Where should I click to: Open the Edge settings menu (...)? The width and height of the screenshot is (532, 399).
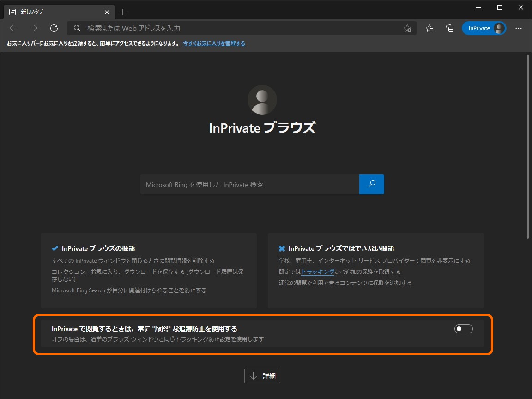click(x=519, y=28)
